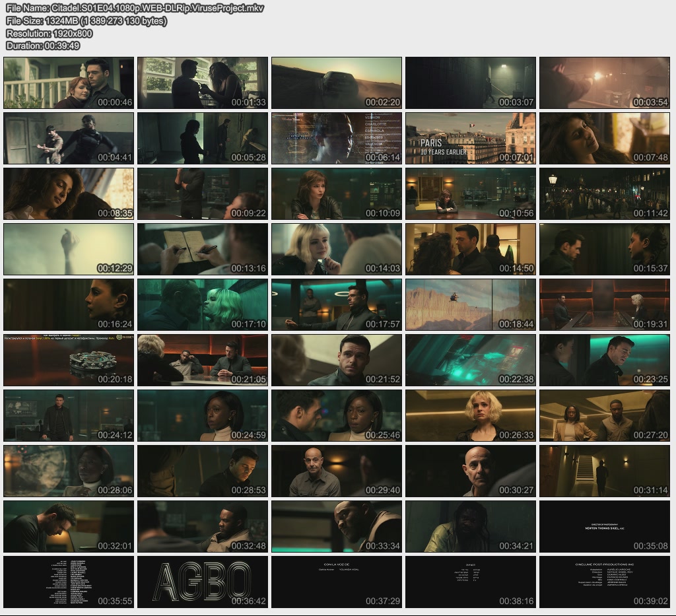The width and height of the screenshot is (676, 616).
Task: Click the thumbnail timestamped 00:00:46
Action: (69, 83)
